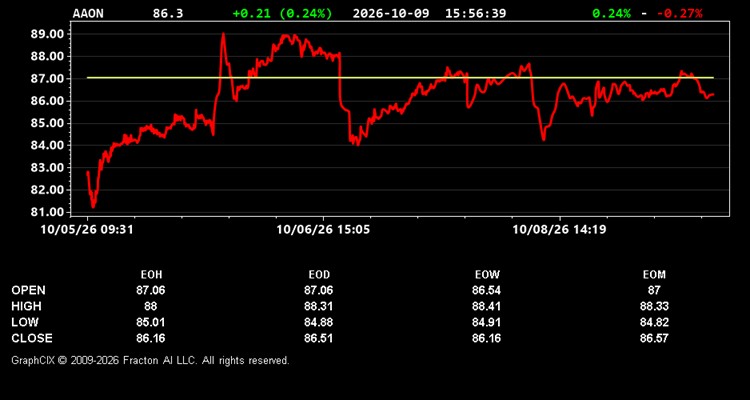750x400 pixels.
Task: Select EOH open value 87.06
Action: point(151,290)
